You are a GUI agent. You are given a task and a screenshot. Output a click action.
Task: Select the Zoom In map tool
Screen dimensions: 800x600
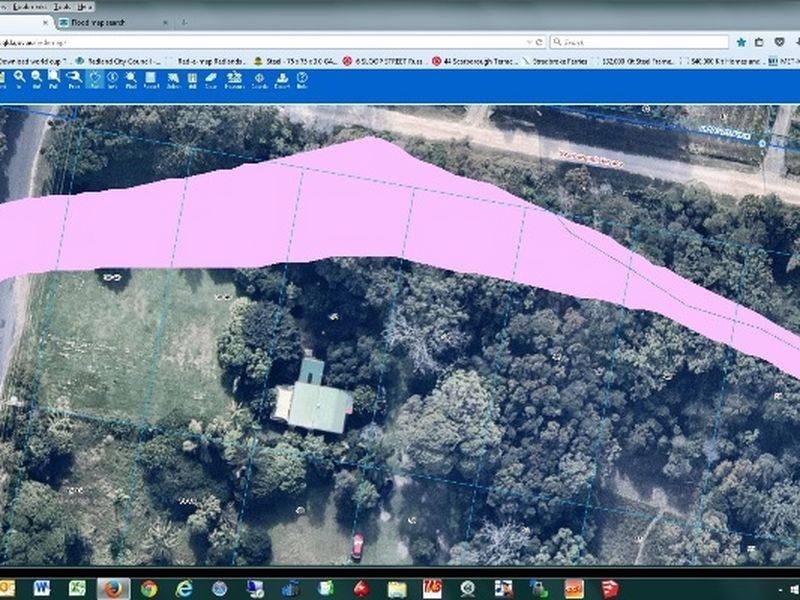19,80
